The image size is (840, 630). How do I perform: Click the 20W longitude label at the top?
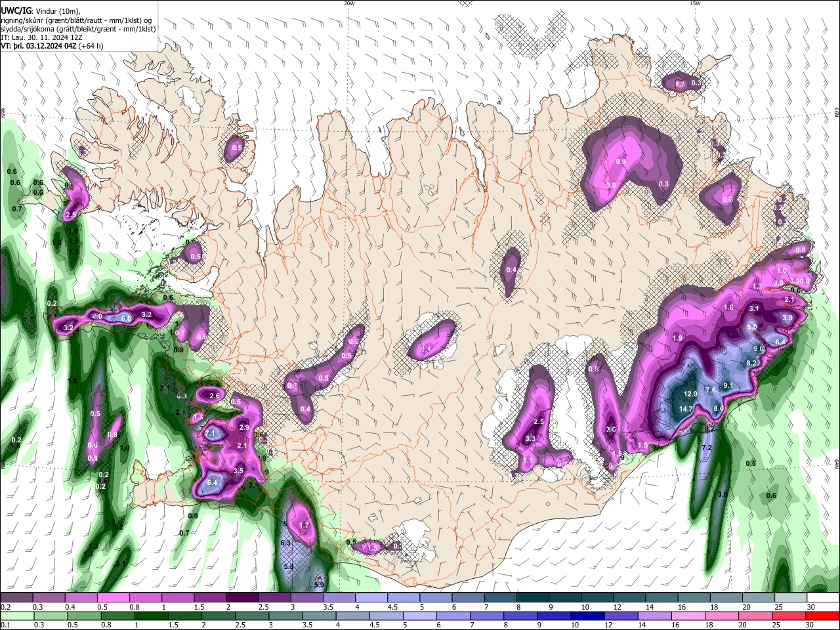click(349, 3)
